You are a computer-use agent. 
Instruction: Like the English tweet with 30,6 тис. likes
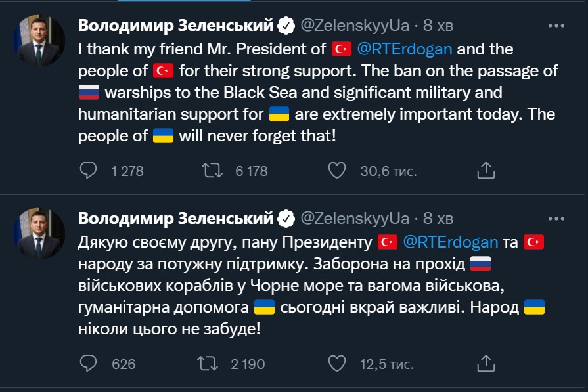(x=337, y=171)
